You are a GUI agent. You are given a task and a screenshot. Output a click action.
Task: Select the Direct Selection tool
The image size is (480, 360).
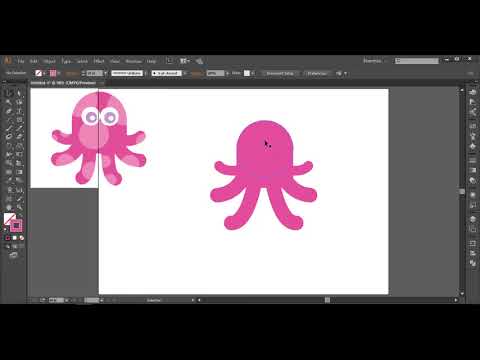[19, 93]
